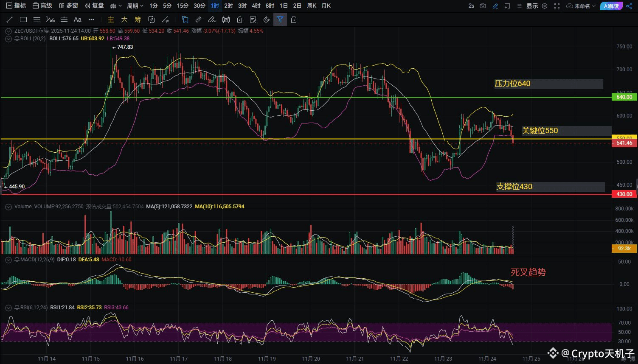The height and width of the screenshot is (364, 638).
Task: Take a chart screenshot with camera icon
Action: point(483,6)
